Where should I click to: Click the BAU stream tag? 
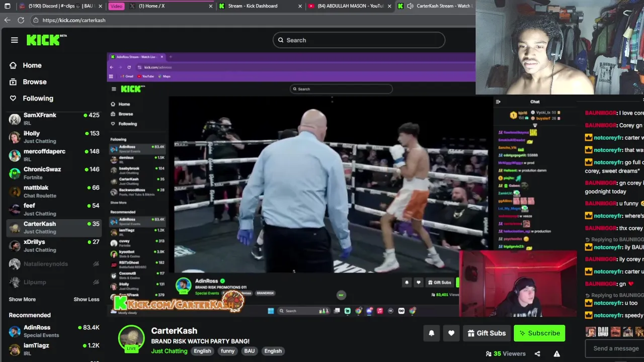pos(250,351)
